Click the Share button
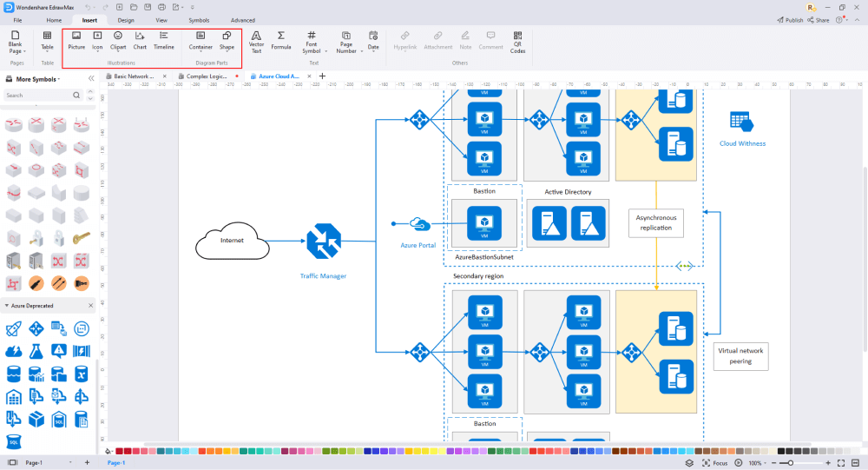The width and height of the screenshot is (868, 470). [819, 20]
